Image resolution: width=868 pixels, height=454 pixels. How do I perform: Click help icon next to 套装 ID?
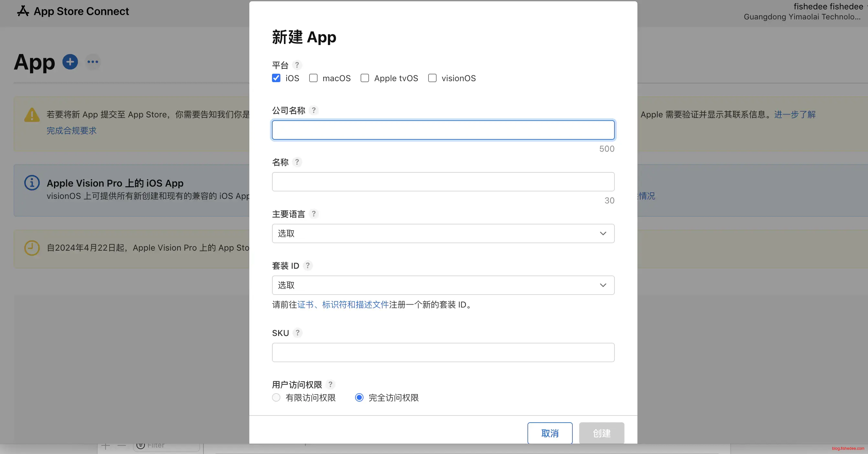308,265
